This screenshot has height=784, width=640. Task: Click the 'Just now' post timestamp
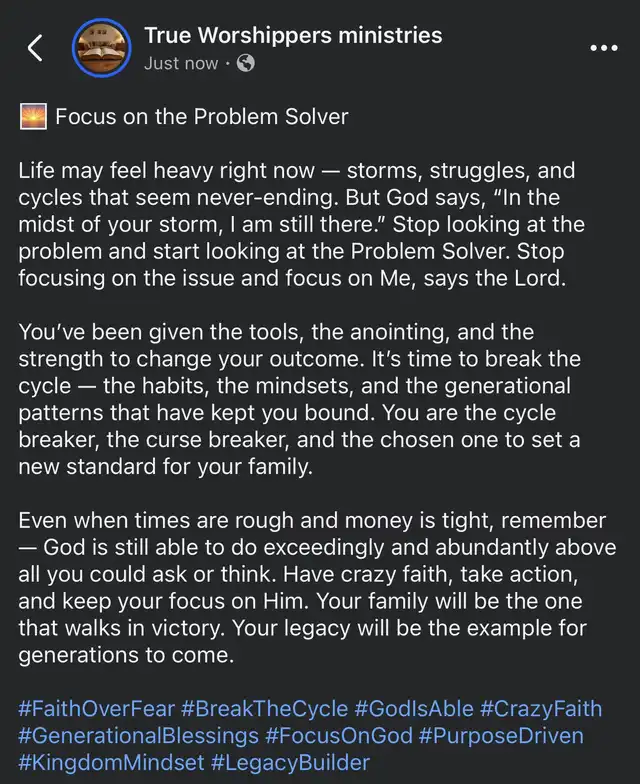181,63
